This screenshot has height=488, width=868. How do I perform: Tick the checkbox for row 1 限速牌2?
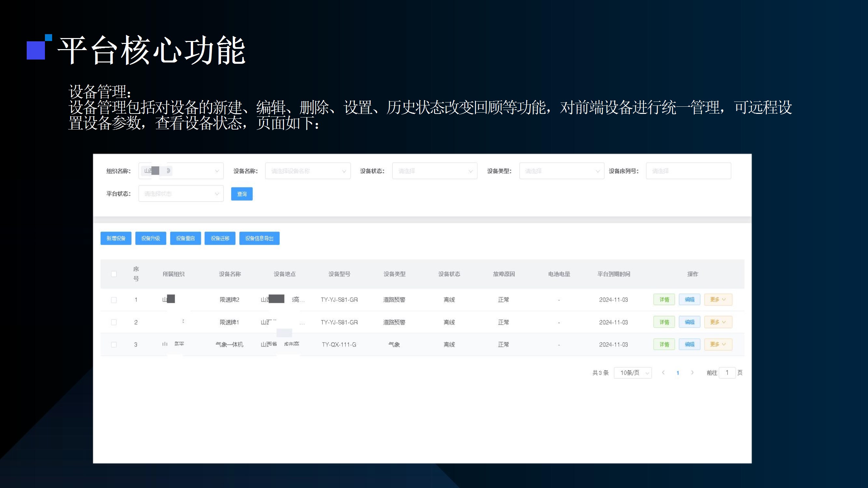[114, 300]
